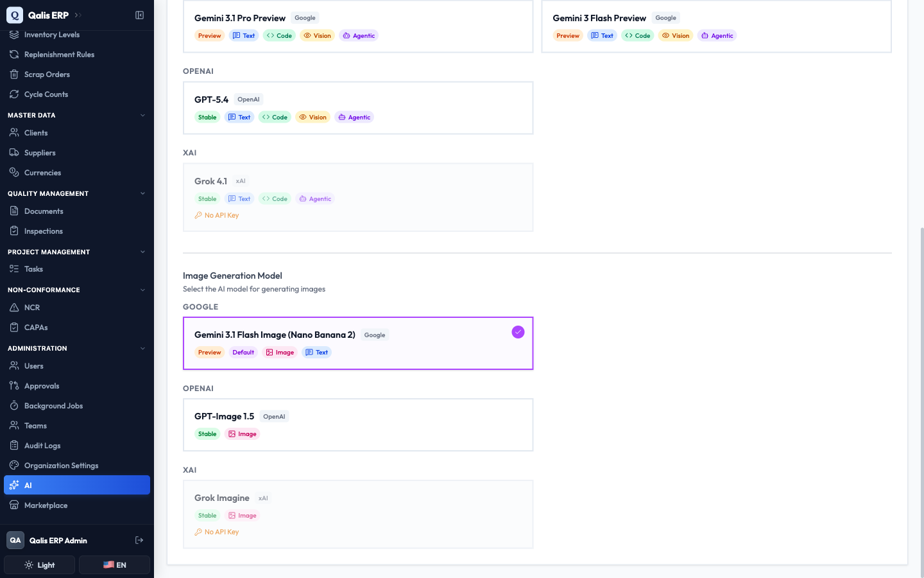The height and width of the screenshot is (578, 924).
Task: Open the Audit Logs page
Action: click(77, 446)
